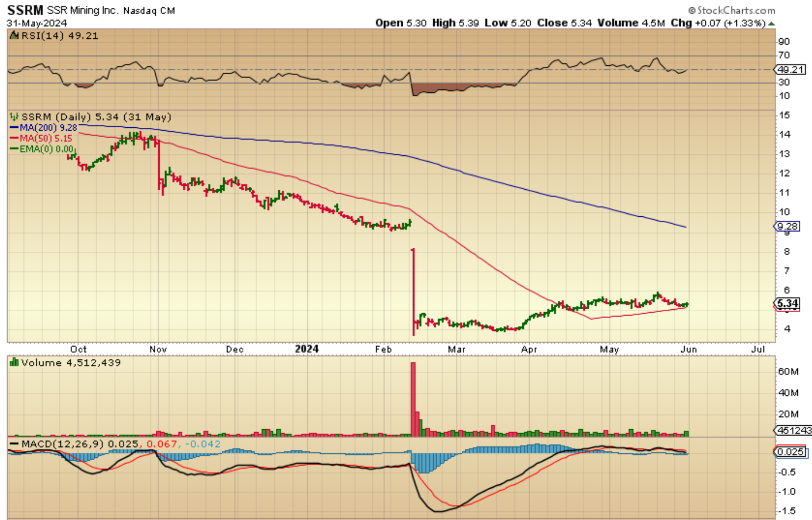
Task: Click the 49.21 RSI value tag on right axis
Action: 791,70
